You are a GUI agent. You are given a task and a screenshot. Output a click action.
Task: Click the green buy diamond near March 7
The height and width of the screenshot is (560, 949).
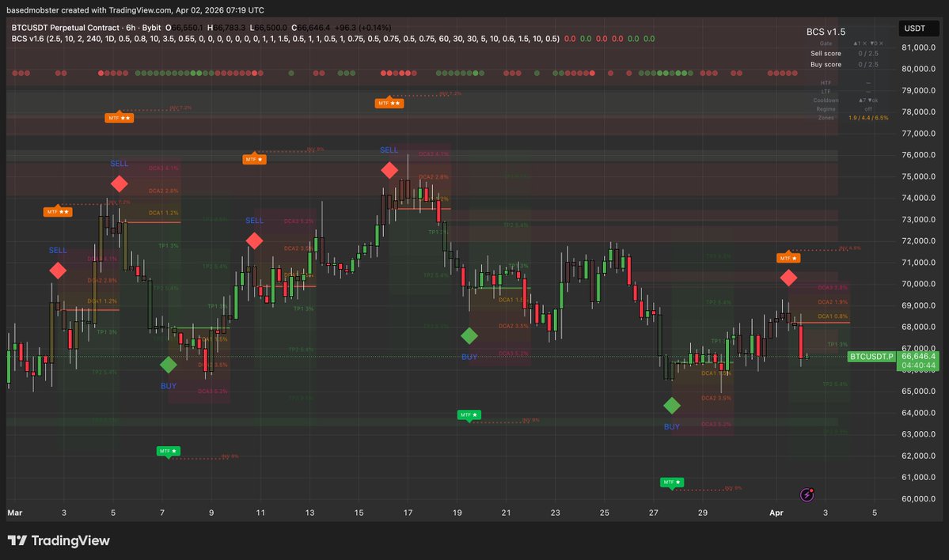pyautogui.click(x=169, y=365)
